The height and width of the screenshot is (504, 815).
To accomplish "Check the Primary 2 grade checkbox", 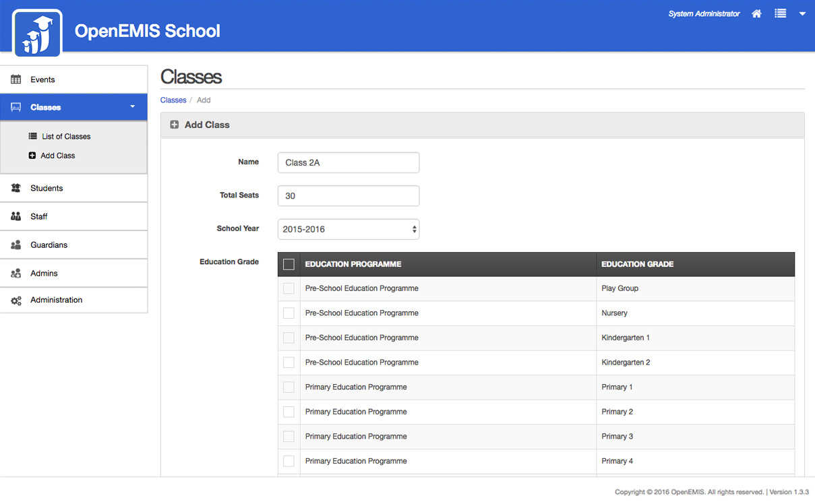I will (x=289, y=412).
